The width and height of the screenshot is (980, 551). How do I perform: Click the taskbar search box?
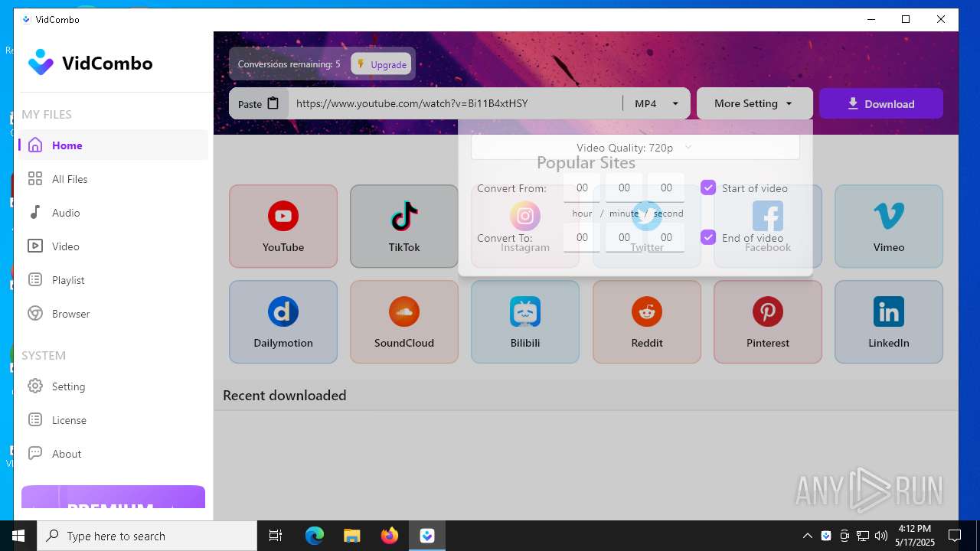[x=147, y=536]
